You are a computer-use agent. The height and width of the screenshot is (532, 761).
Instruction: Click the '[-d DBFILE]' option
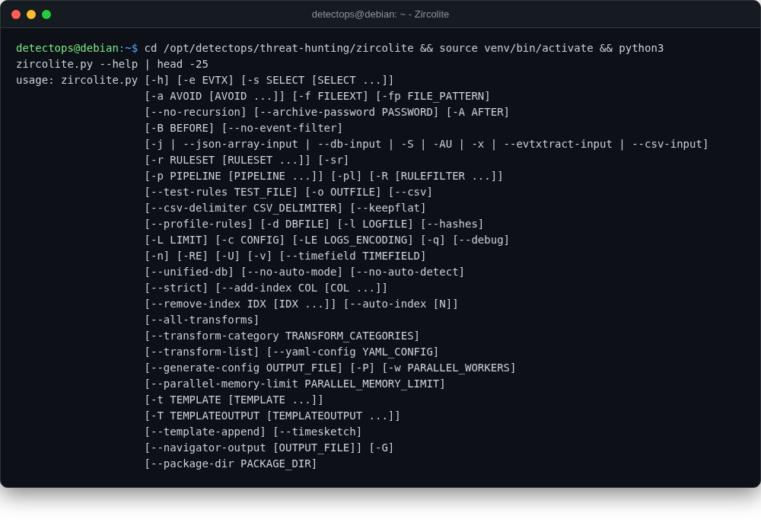coord(295,225)
